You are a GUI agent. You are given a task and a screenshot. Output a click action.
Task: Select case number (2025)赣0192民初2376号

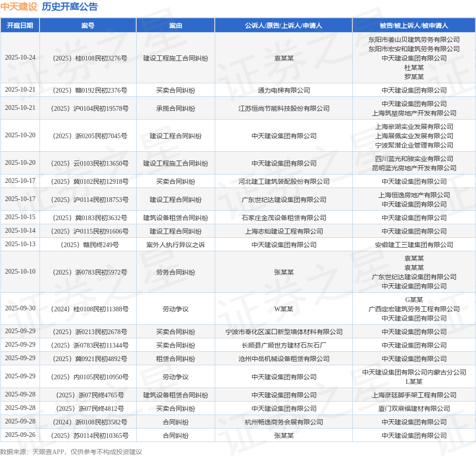(90, 90)
